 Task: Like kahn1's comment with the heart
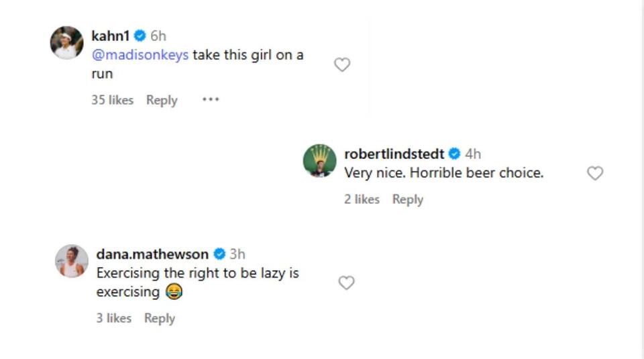pos(342,65)
